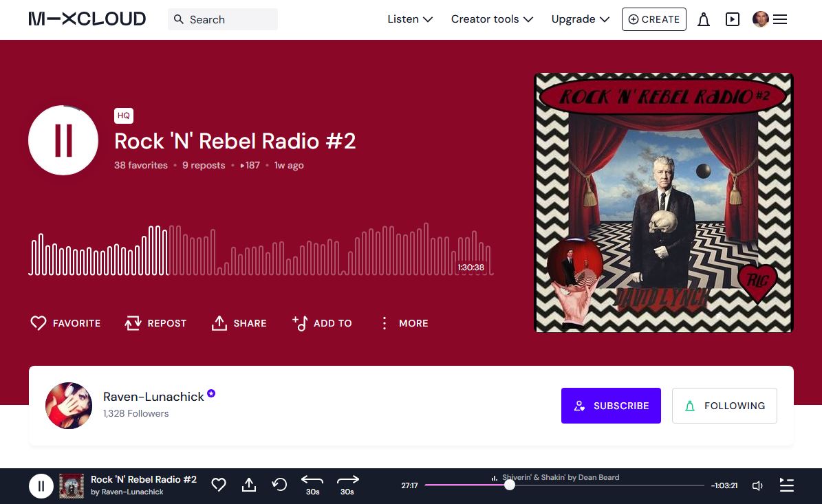Viewport: 822px width, 504px height.
Task: Click the 187 plays count
Action: pyautogui.click(x=250, y=165)
